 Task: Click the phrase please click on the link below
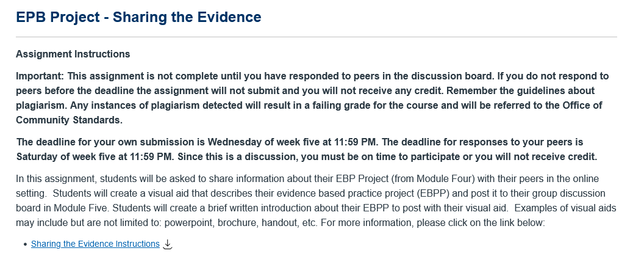tap(481, 223)
